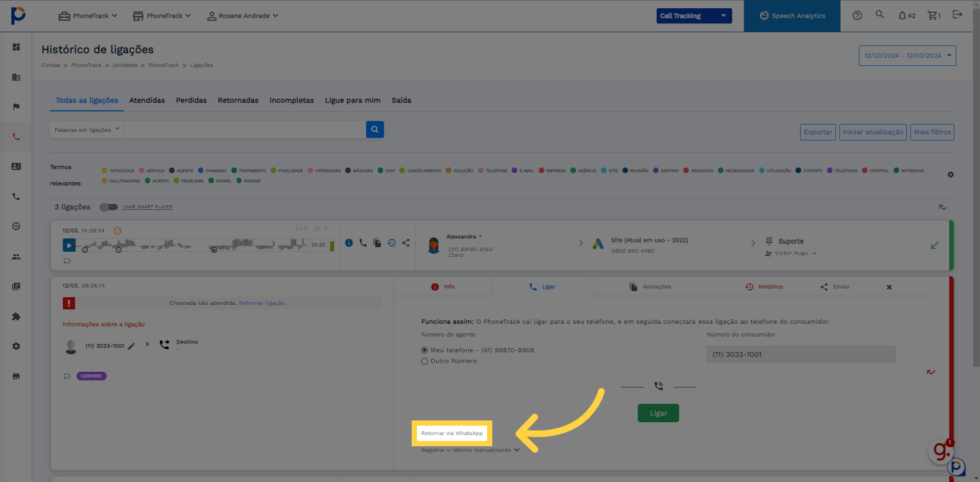Click the info icon on Alexsandra call
The width and height of the screenshot is (980, 482).
click(x=349, y=243)
